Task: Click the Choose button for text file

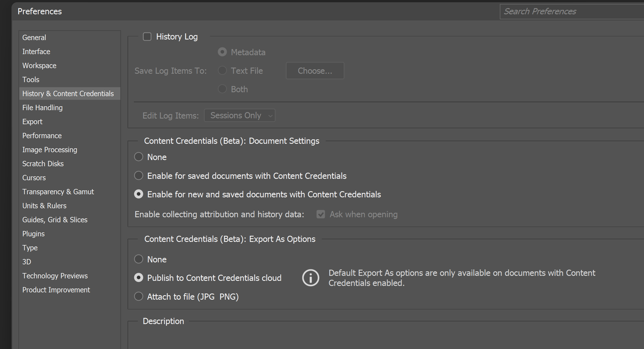Action: coord(315,71)
